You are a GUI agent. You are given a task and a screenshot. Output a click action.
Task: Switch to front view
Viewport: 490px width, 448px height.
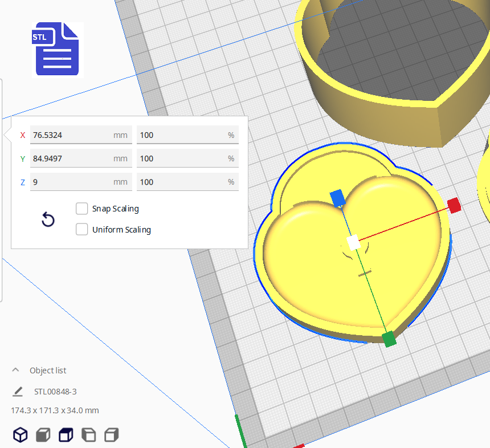(43, 435)
